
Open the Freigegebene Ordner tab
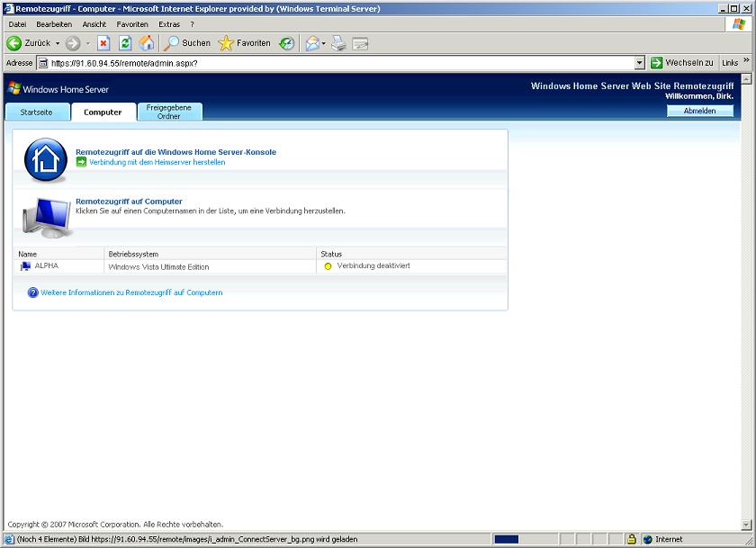[169, 112]
